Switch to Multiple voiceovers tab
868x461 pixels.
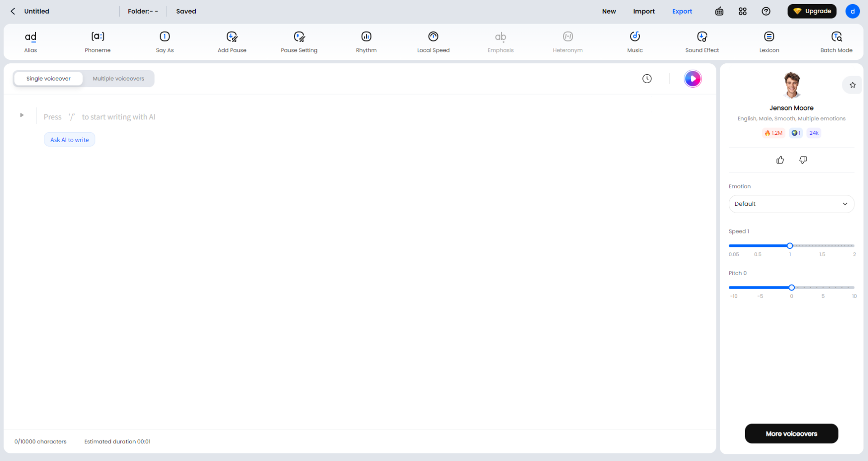pos(118,79)
